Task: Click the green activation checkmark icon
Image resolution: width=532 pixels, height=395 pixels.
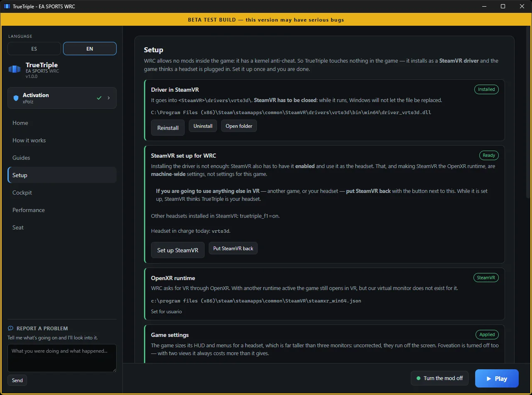Action: [x=99, y=98]
